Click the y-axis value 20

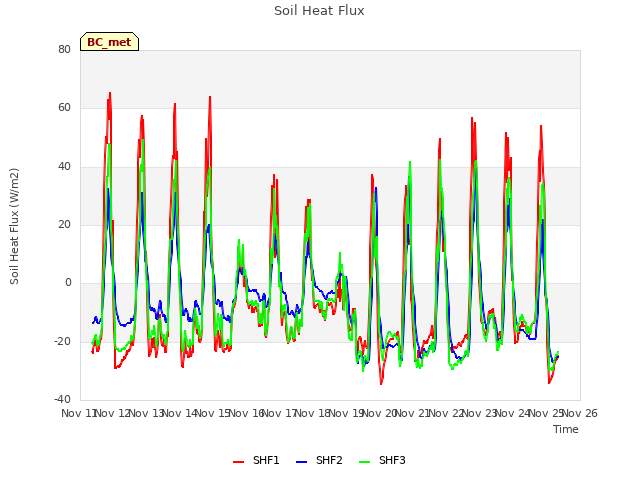tap(64, 224)
